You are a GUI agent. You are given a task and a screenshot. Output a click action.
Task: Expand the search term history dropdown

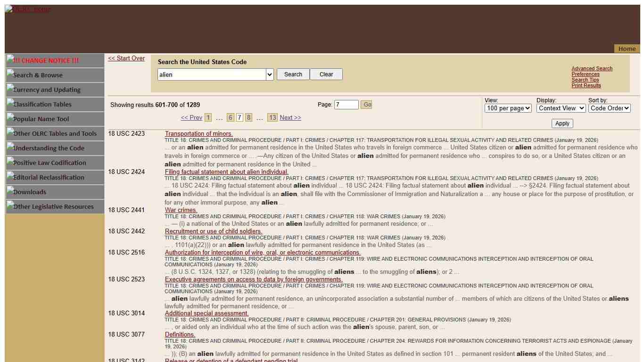[x=270, y=74]
